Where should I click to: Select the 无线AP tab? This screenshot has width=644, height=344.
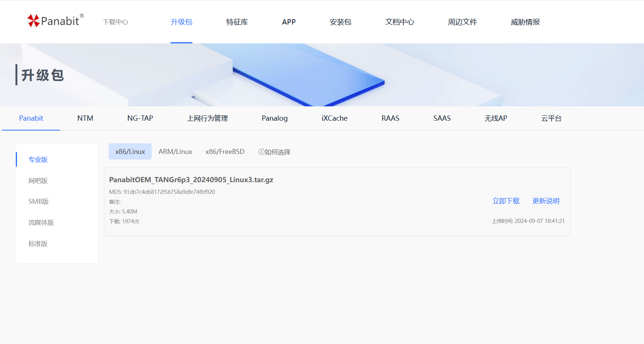point(496,118)
